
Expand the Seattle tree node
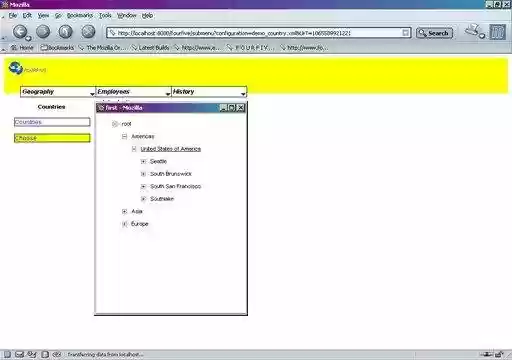pyautogui.click(x=143, y=161)
